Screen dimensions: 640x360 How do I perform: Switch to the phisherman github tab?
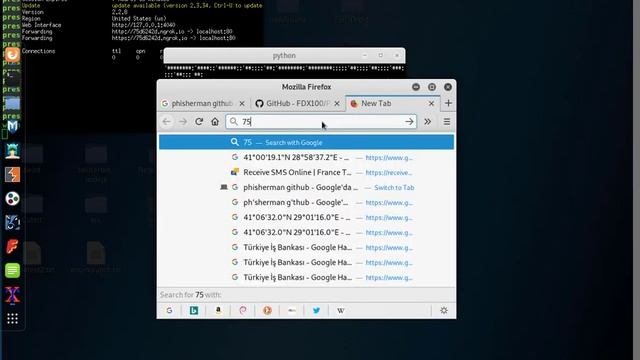(203, 103)
